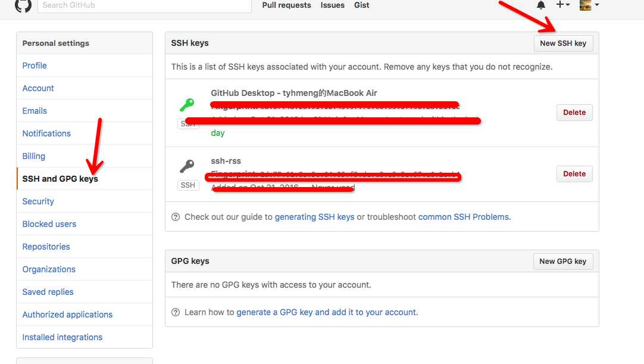
Task: Delete the ssh-rss key
Action: pyautogui.click(x=574, y=173)
